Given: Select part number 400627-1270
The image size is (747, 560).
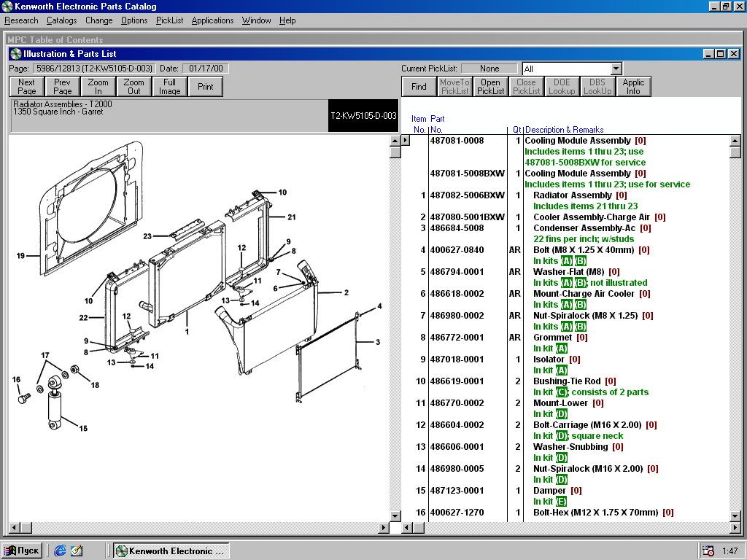Looking at the screenshot, I should 457,513.
